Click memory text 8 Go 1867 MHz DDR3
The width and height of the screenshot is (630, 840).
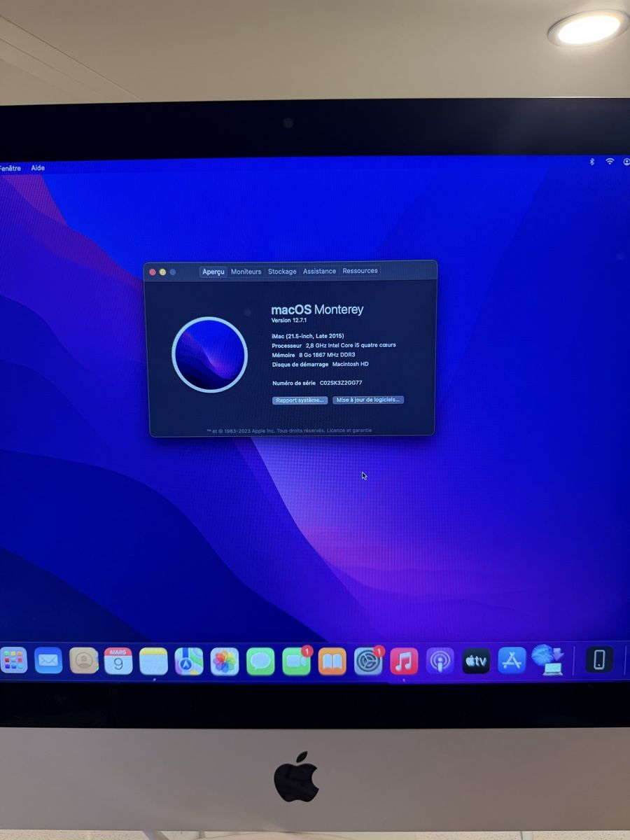327,355
